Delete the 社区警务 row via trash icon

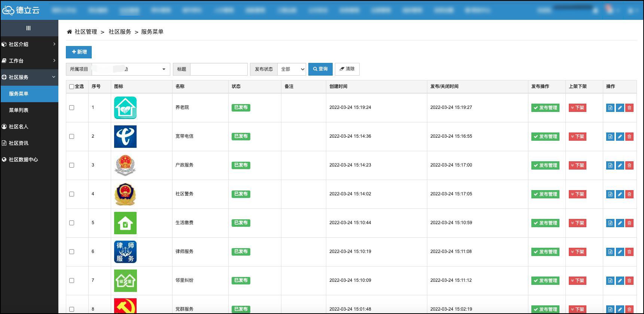(x=629, y=194)
